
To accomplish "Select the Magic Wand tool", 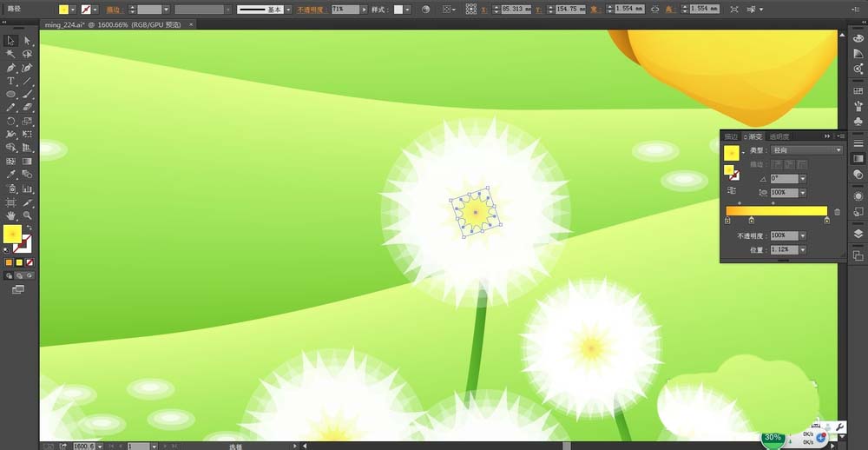I will tap(10, 54).
